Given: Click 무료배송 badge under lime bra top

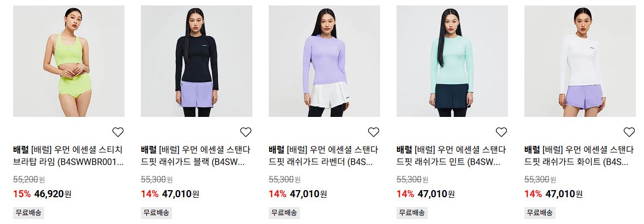Looking at the screenshot, I should pos(28,213).
